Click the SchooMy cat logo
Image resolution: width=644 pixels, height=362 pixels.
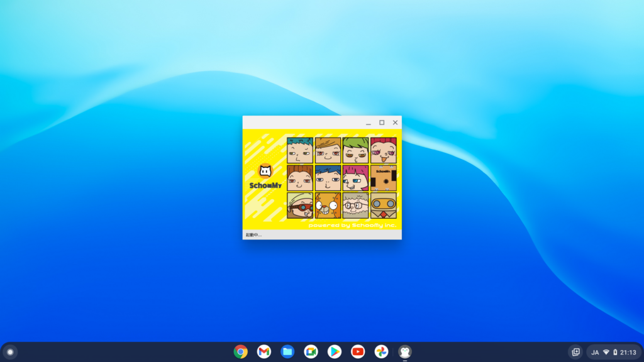coord(265,171)
